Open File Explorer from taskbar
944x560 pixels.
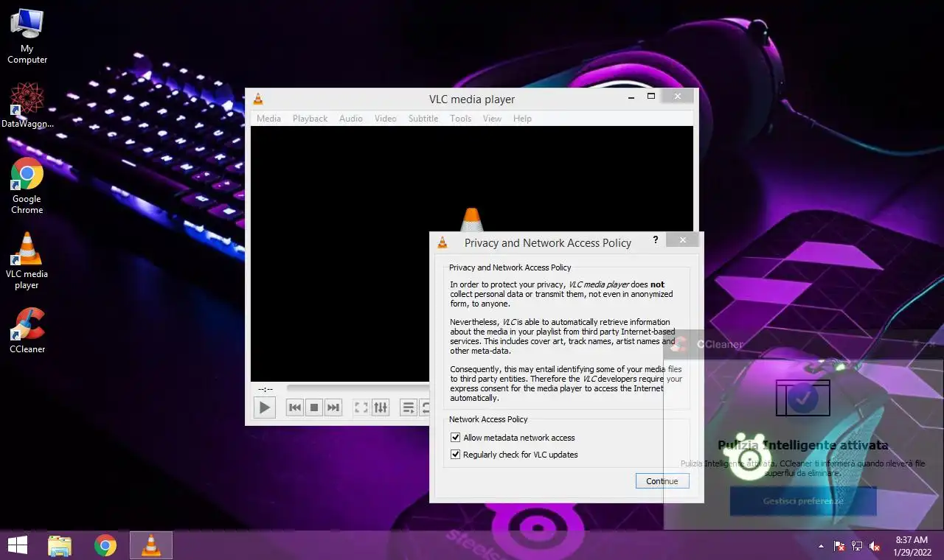tap(60, 545)
